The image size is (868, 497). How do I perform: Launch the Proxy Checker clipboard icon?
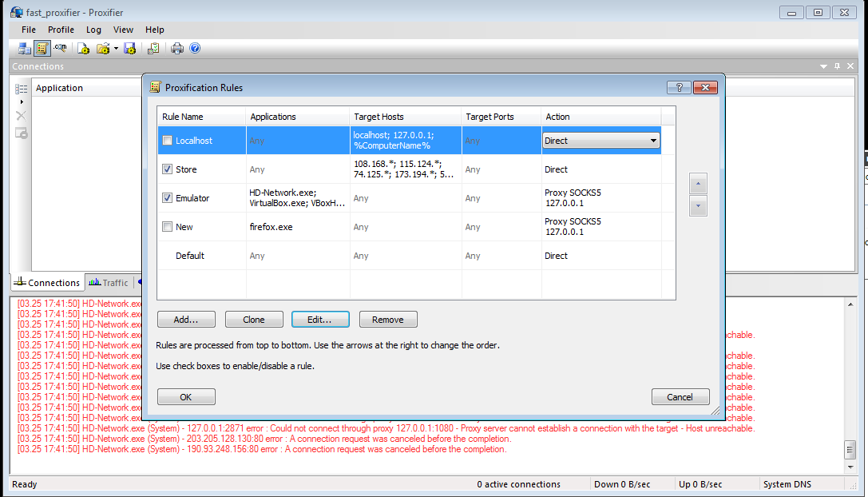(x=153, y=49)
